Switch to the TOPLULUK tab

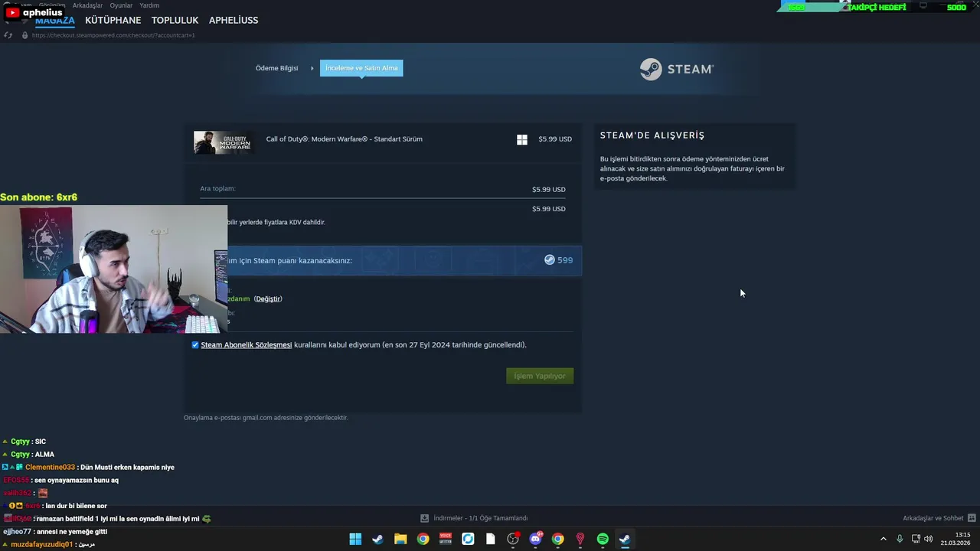[x=175, y=21]
